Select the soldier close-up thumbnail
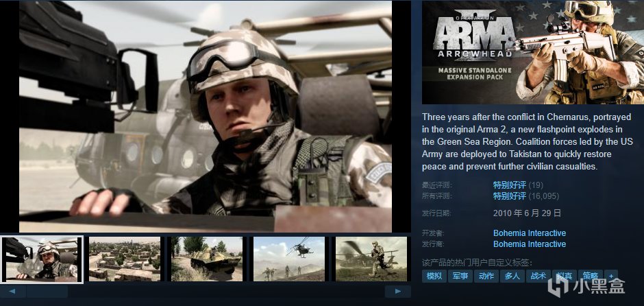This screenshot has width=644, height=306. click(42, 259)
